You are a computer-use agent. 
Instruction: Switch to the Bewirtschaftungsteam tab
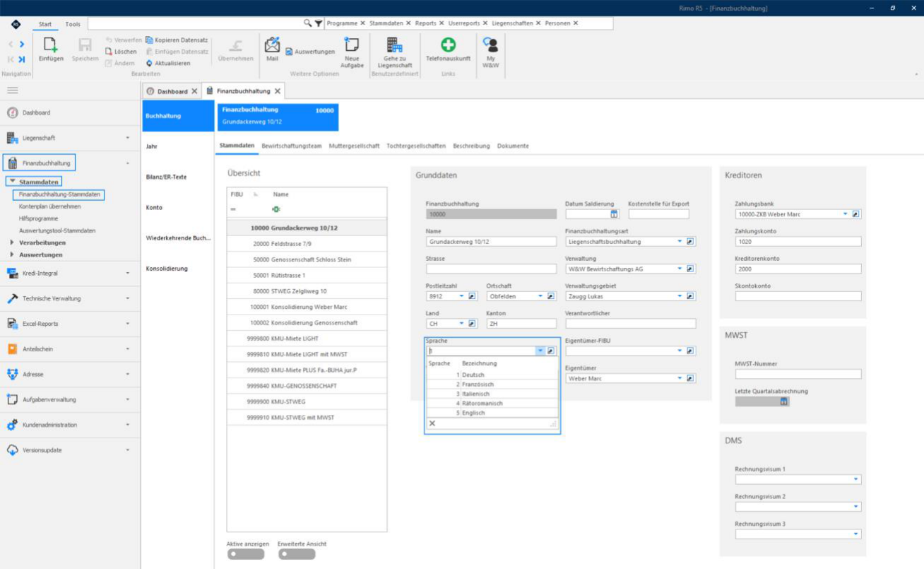click(292, 146)
